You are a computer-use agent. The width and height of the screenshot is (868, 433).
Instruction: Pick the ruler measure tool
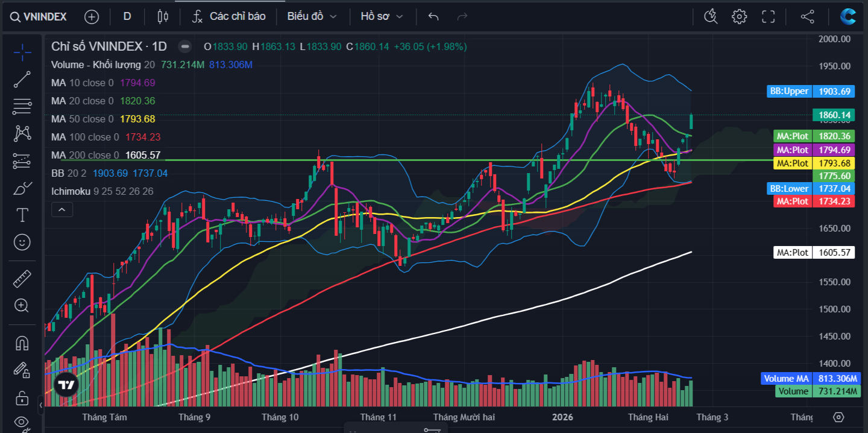tap(22, 279)
